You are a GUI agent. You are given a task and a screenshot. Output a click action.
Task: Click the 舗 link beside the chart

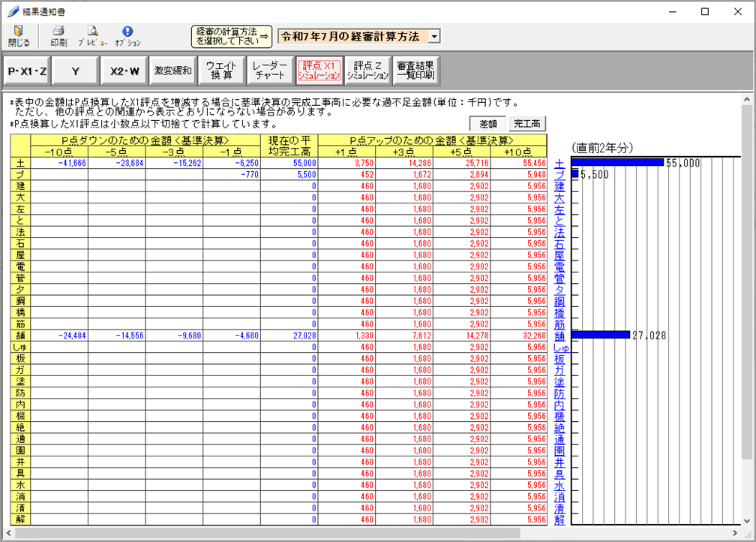[559, 336]
